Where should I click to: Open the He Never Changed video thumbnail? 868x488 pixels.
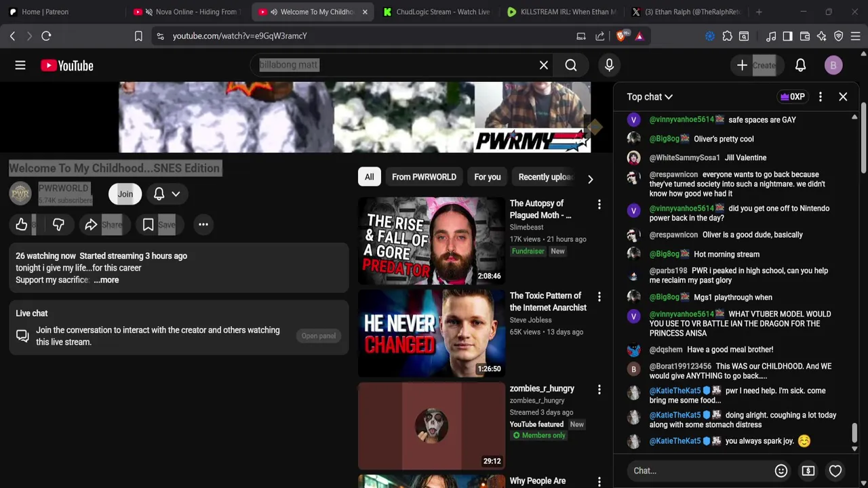click(x=431, y=333)
